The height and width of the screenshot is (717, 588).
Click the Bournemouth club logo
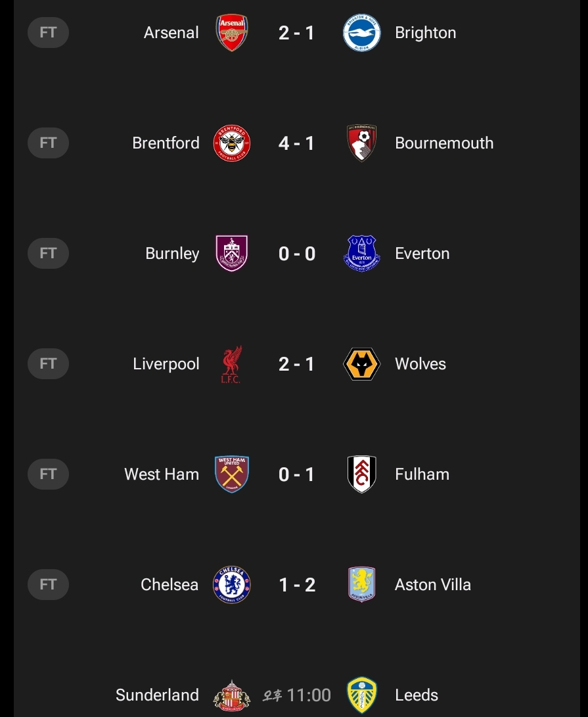click(362, 143)
